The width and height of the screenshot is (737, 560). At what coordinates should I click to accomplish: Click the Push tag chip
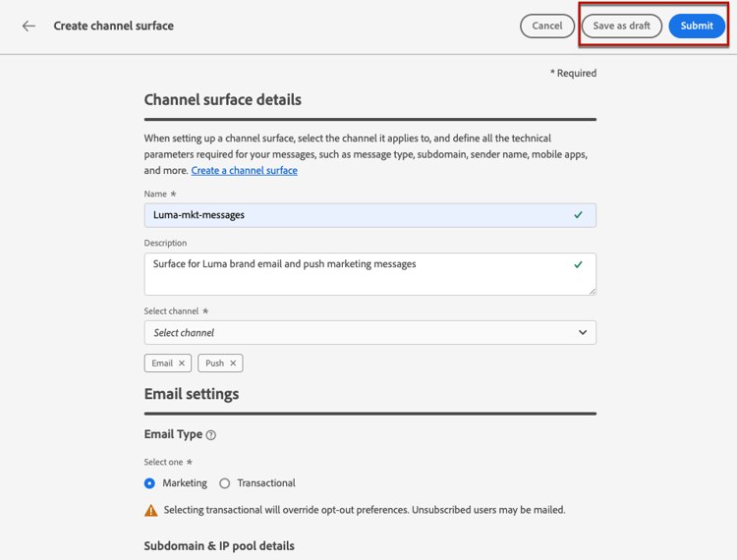[214, 364]
